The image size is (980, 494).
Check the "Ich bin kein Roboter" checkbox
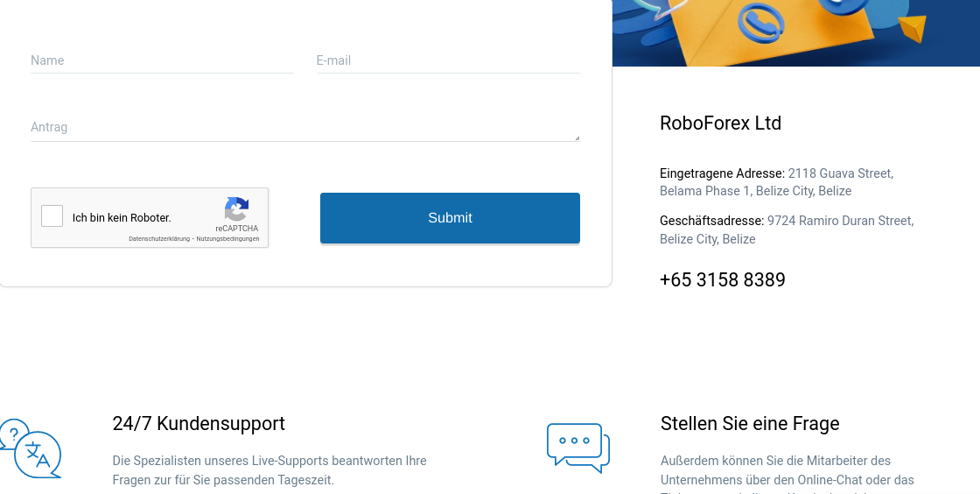52,216
